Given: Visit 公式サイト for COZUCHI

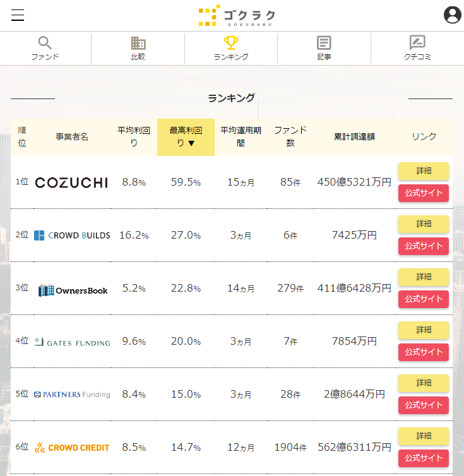Looking at the screenshot, I should pos(424,193).
